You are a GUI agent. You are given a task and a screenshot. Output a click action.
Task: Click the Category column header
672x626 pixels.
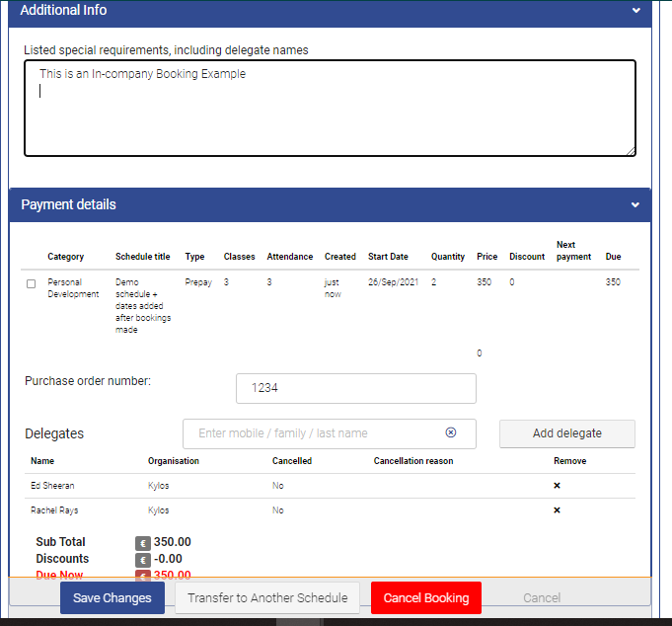[66, 257]
